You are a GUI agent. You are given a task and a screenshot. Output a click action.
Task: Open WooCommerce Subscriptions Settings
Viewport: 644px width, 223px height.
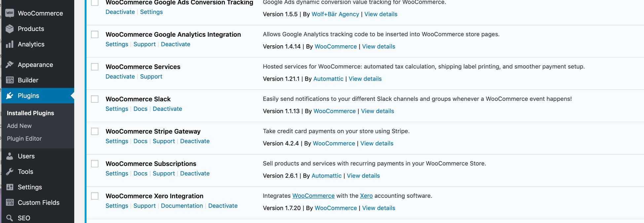[117, 174]
